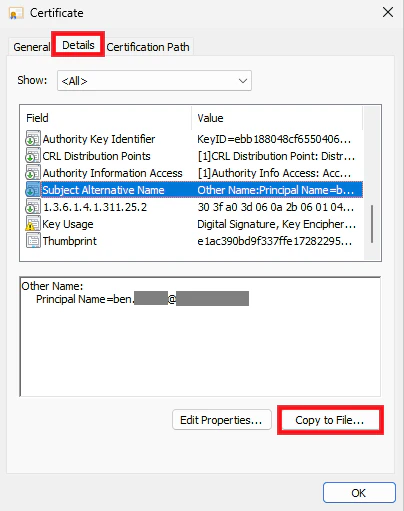Screen dimensions: 404x511
Task: Select the 1.3.6.1.4.1.311.25.2 field row text
Action: pos(95,207)
